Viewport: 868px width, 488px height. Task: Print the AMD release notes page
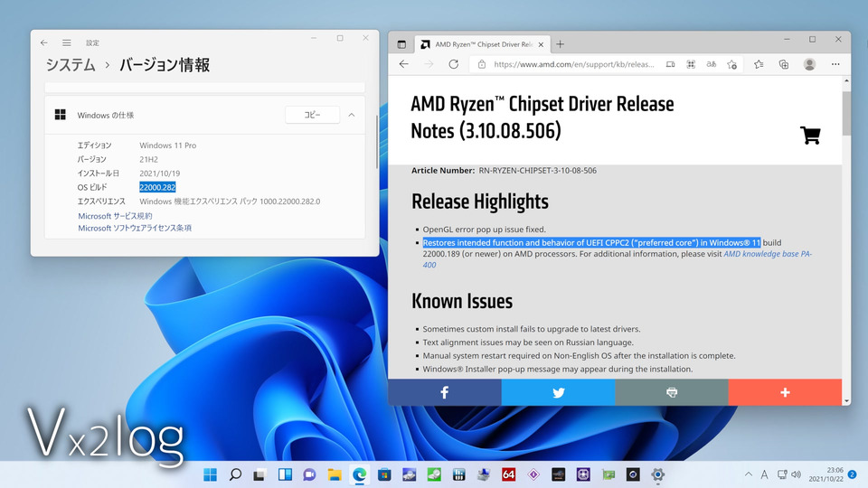point(672,392)
